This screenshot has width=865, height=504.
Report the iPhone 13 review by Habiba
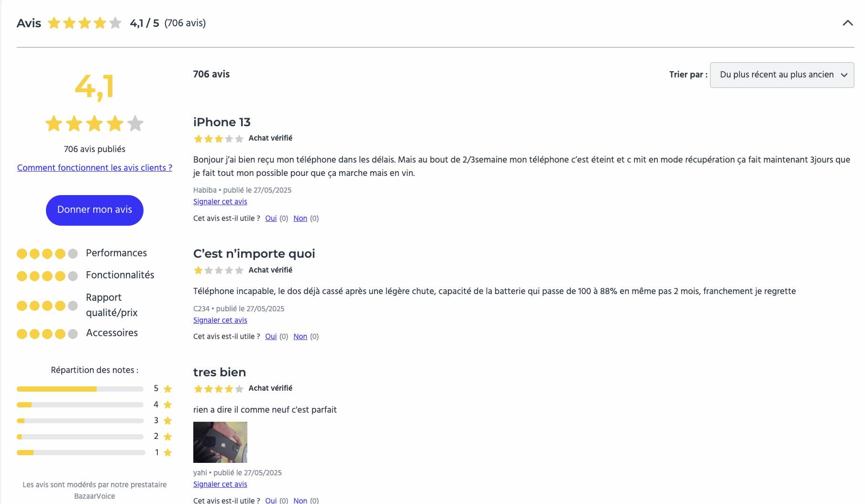(x=220, y=202)
